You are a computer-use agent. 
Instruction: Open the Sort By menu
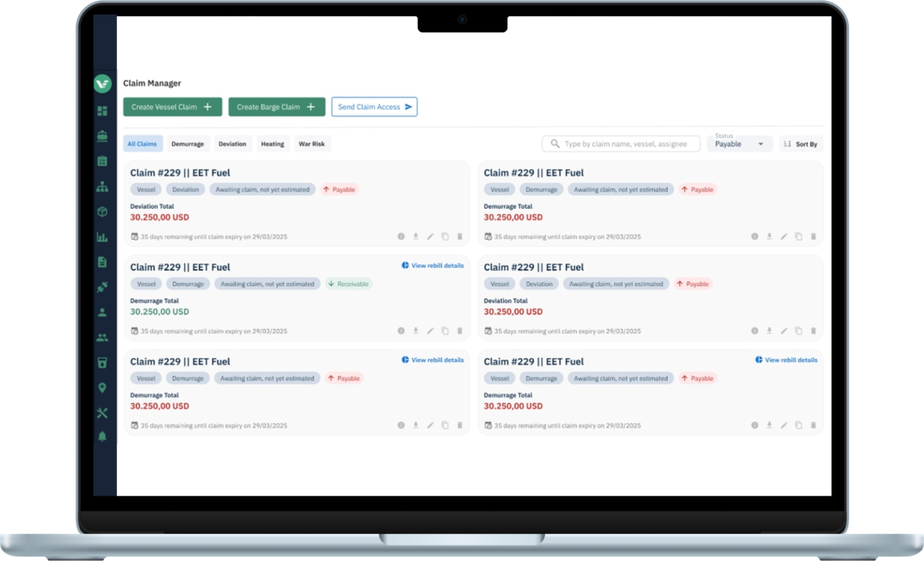click(x=801, y=144)
